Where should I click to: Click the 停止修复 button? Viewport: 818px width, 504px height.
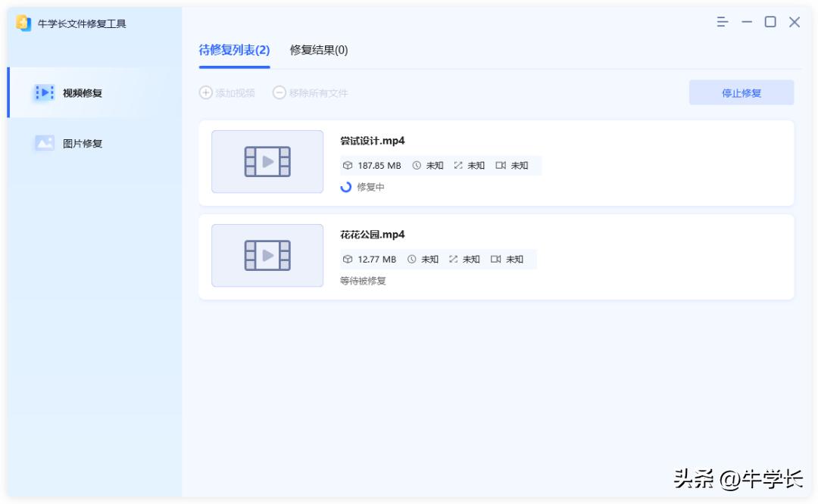pos(741,92)
